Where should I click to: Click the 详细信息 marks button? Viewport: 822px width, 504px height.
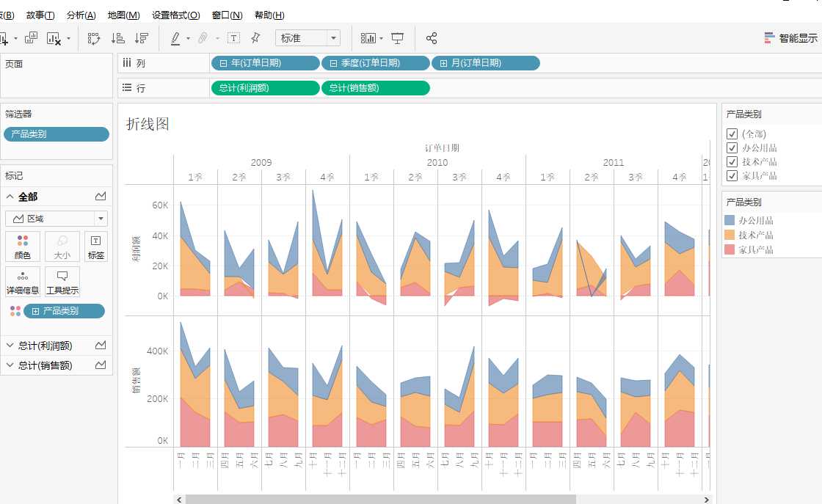(x=23, y=282)
